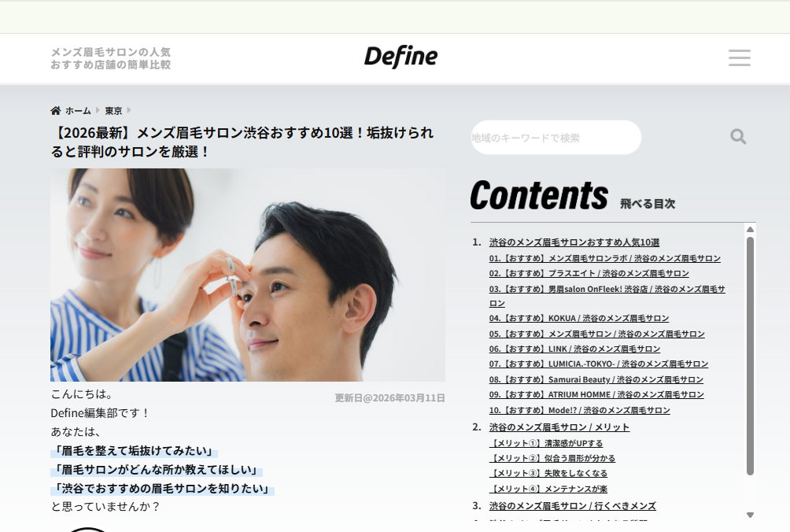Click the home breadcrumb icon
This screenshot has width=790, height=532.
coord(56,111)
